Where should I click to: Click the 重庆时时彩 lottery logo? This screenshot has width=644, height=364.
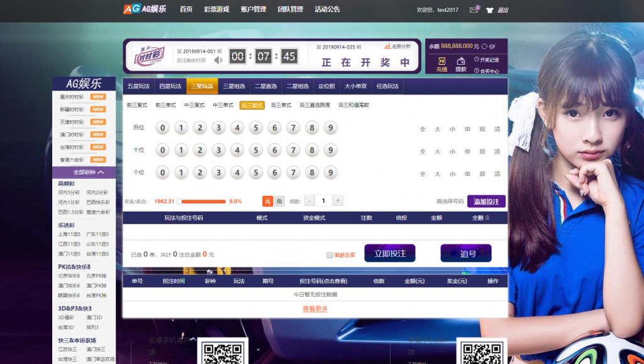click(x=150, y=56)
